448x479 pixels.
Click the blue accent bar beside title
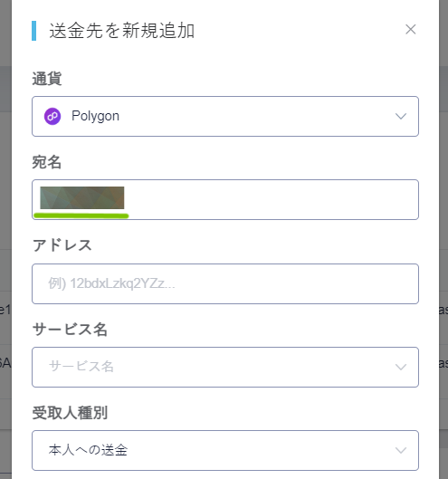(x=33, y=31)
